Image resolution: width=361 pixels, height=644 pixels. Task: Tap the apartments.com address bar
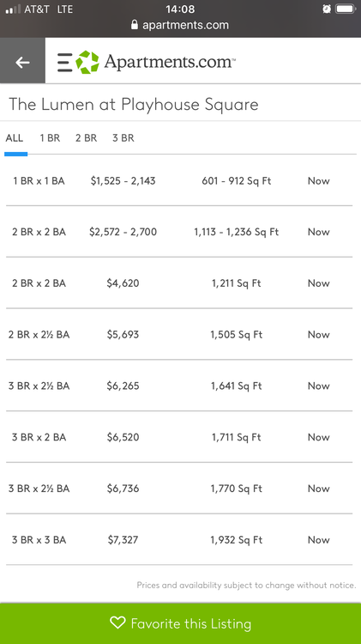(x=180, y=25)
